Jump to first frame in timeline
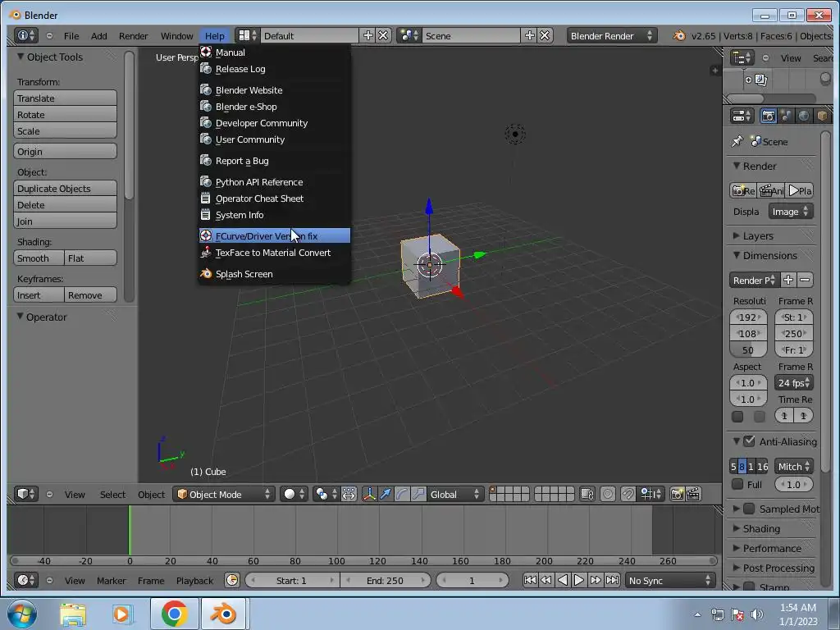 coord(530,580)
